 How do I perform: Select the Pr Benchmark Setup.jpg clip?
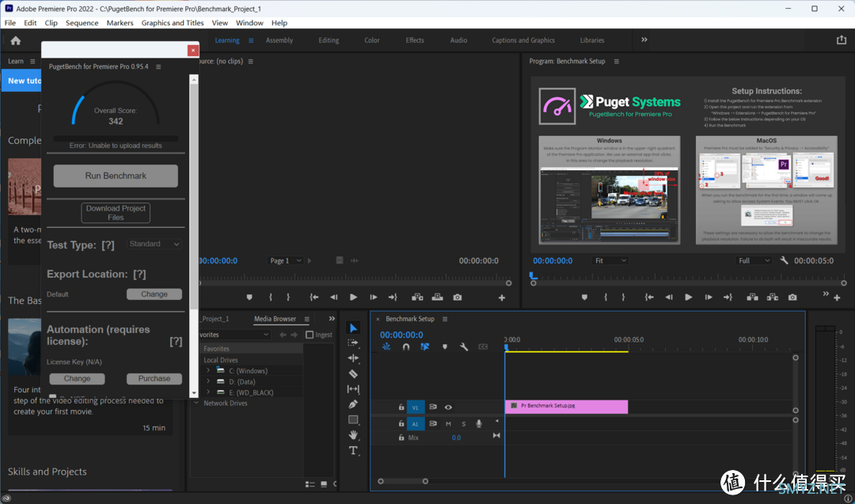[567, 407]
